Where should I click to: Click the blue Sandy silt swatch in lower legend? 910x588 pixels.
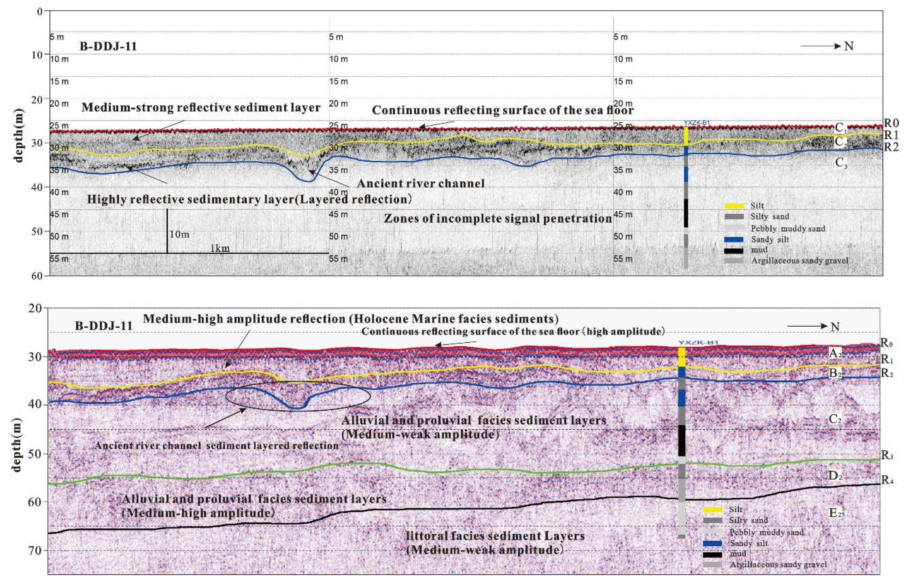click(712, 543)
